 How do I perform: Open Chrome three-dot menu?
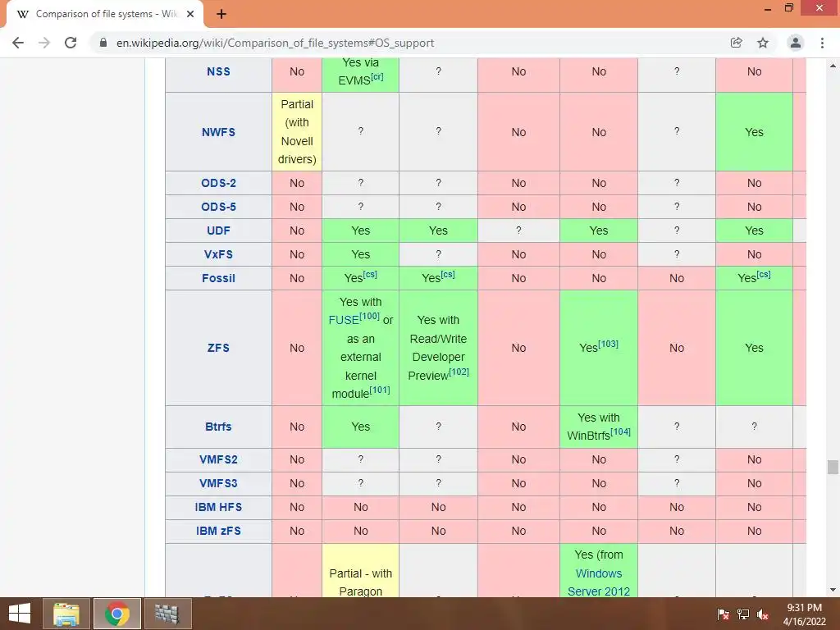point(822,43)
